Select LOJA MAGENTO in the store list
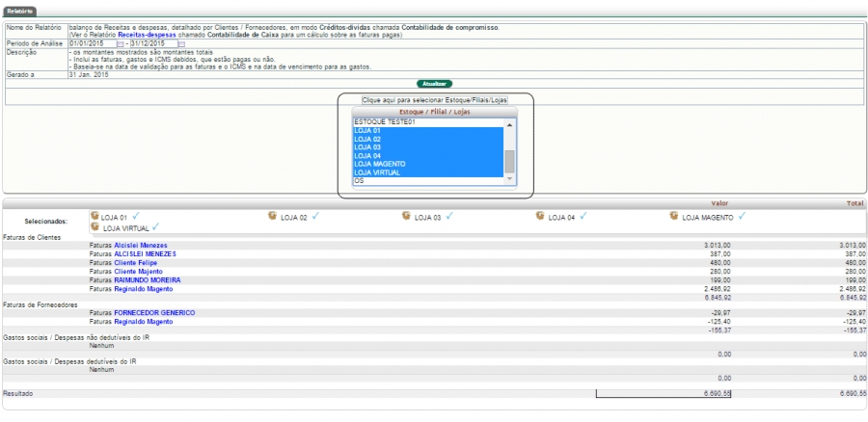The height and width of the screenshot is (422, 868). tap(428, 164)
